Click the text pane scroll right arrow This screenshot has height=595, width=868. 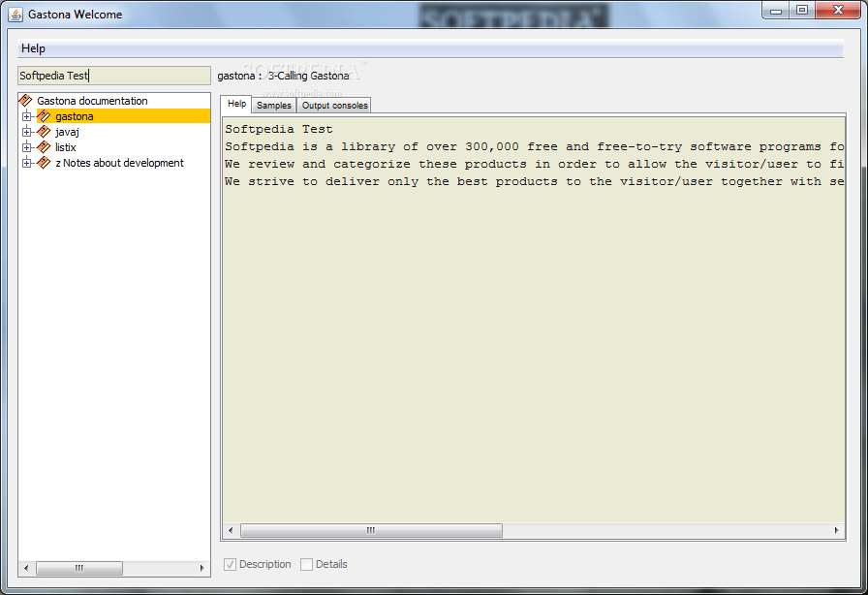[x=836, y=531]
